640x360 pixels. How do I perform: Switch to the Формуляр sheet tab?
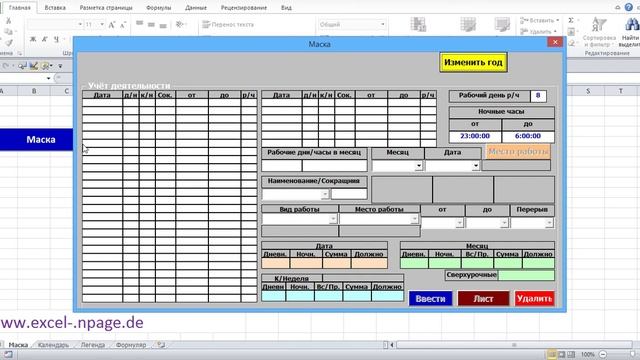click(131, 345)
